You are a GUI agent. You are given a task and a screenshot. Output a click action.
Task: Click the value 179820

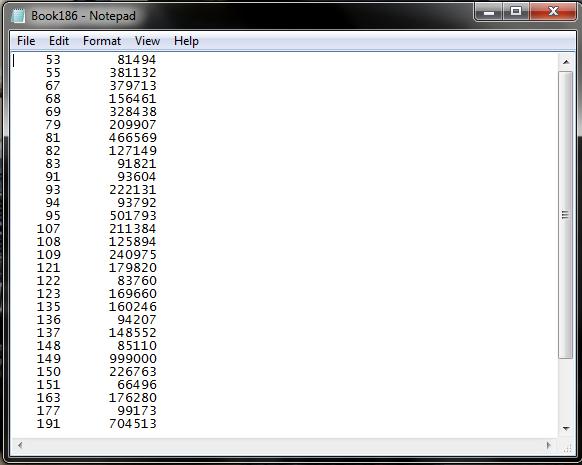coord(133,267)
